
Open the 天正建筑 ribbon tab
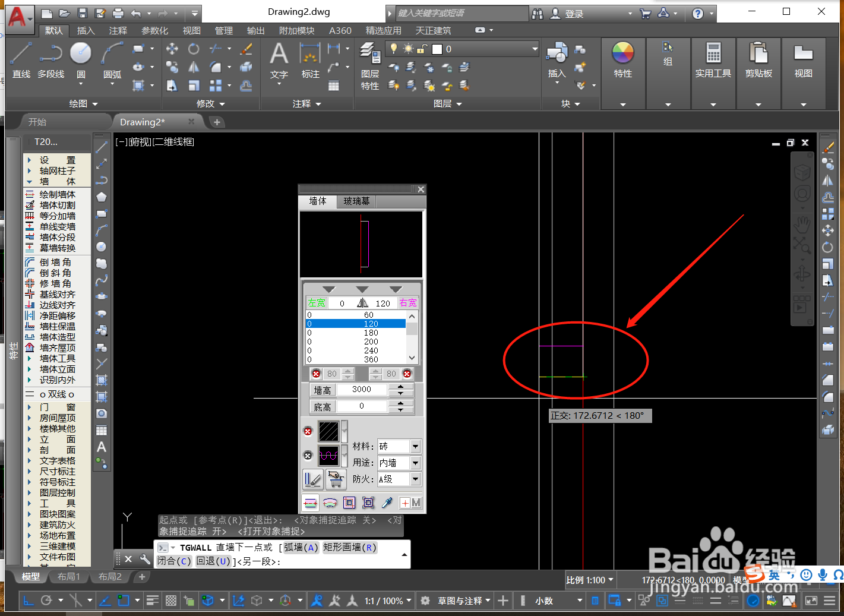pos(433,30)
